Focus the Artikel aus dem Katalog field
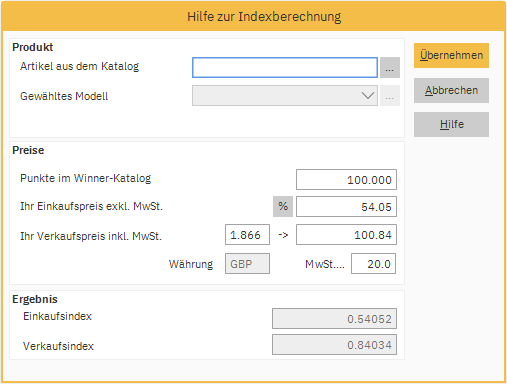The image size is (507, 384). (x=285, y=68)
